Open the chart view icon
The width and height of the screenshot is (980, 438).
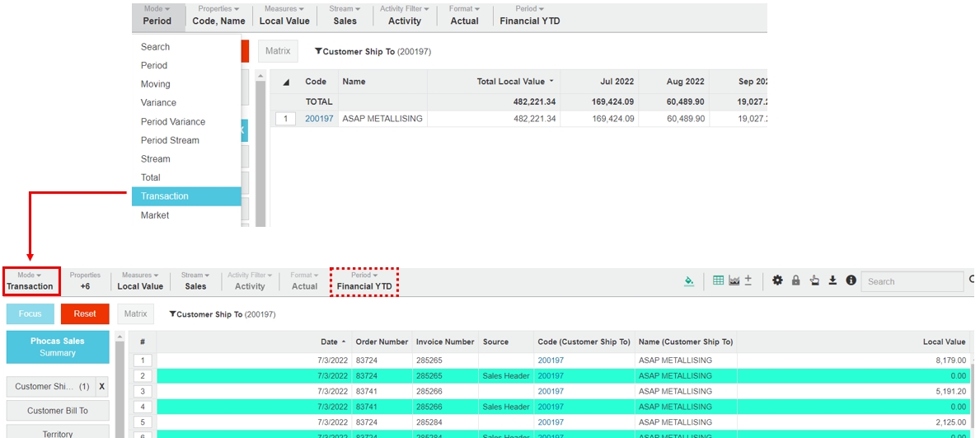tap(734, 281)
